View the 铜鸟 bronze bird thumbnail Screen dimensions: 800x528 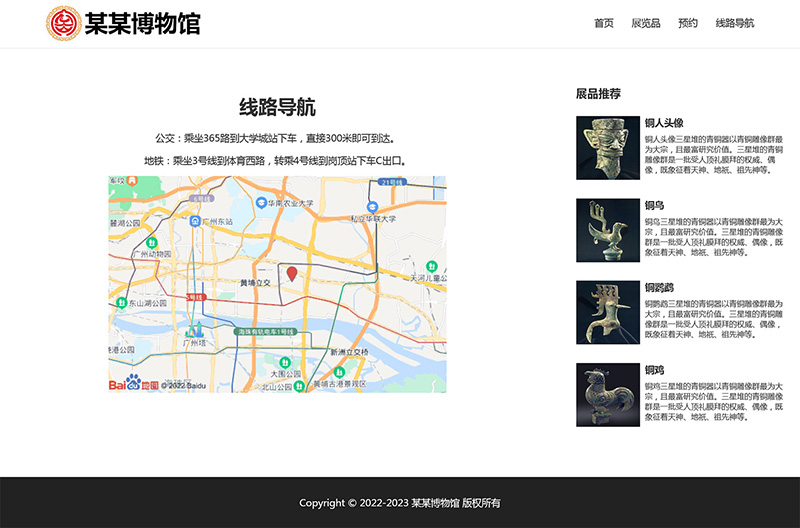[607, 230]
